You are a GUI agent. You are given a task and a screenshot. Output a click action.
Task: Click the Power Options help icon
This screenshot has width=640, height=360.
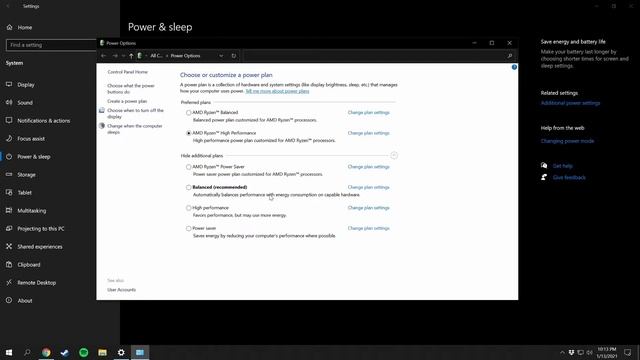click(514, 67)
